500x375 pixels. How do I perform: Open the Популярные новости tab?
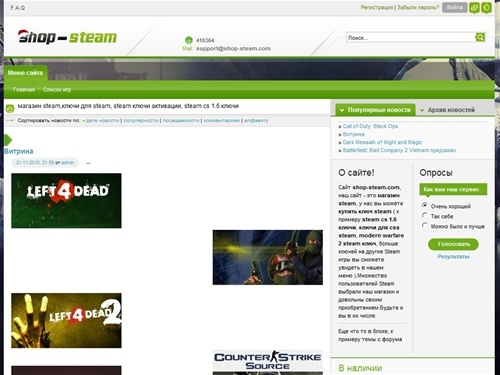375,110
